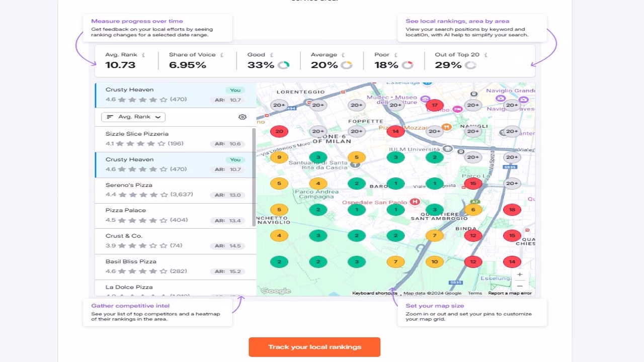Click the Google logo on the map
644x362 pixels.
point(276,290)
